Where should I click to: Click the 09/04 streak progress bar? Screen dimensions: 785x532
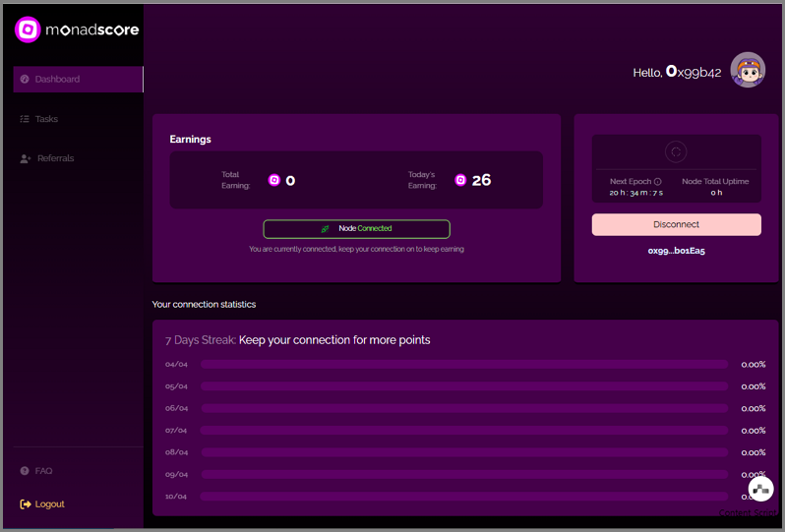(x=464, y=474)
